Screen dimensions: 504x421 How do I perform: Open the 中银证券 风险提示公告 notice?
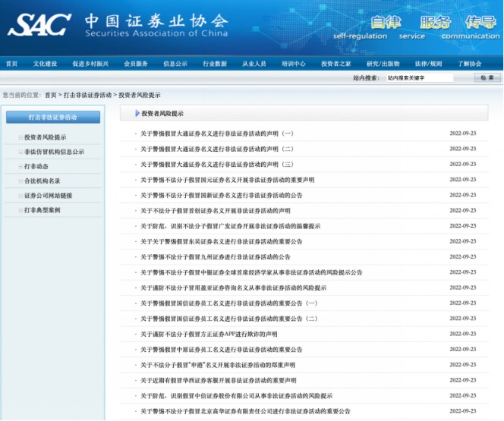[x=251, y=272]
